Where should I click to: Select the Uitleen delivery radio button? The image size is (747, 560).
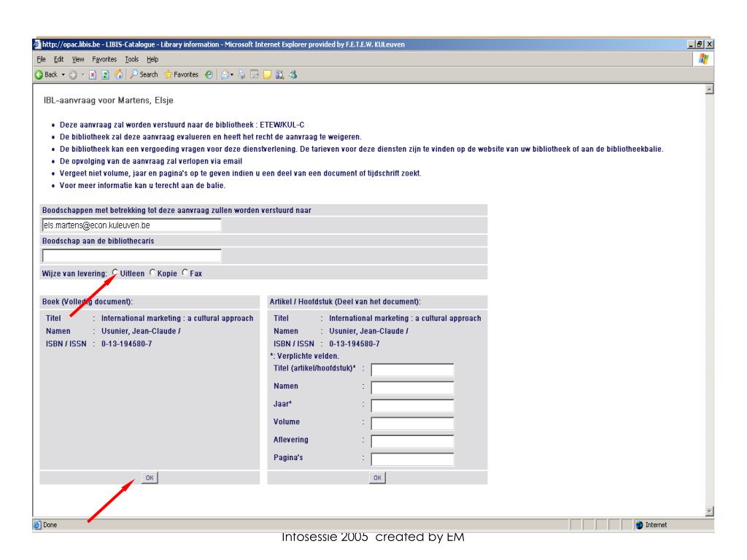115,273
